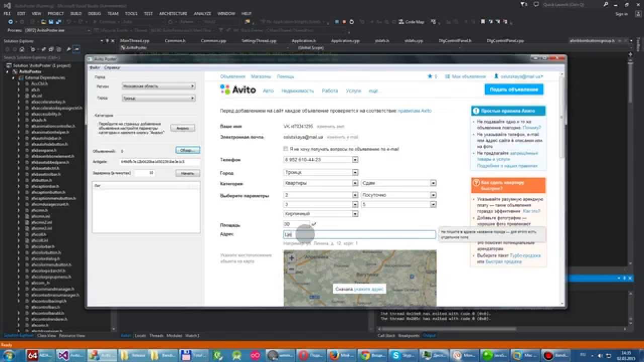The height and width of the screenshot is (362, 644).
Task: Click Code Map toolbar button
Action: click(x=412, y=22)
